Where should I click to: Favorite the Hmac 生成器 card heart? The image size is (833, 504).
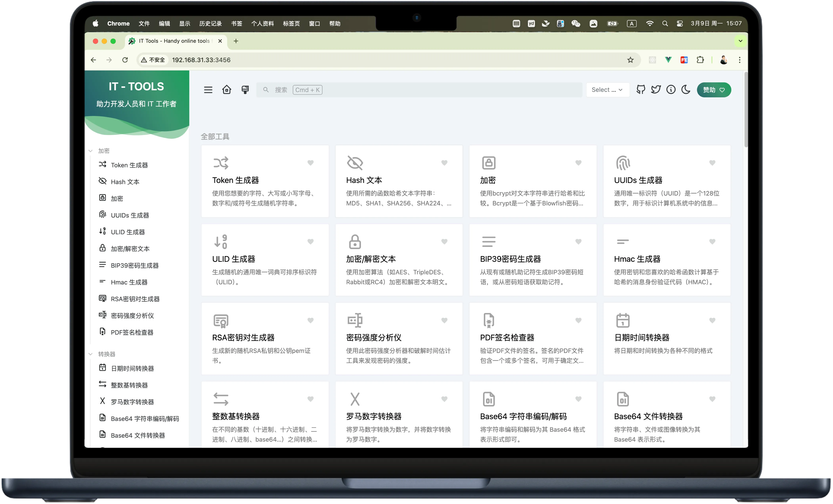click(712, 242)
